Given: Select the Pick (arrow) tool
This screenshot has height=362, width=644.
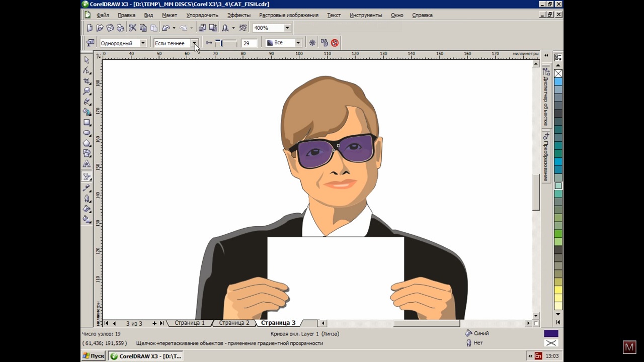Looking at the screenshot, I should 87,60.
